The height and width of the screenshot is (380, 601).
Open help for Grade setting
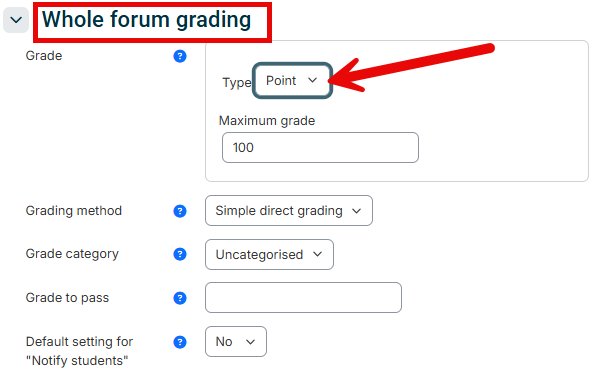coord(180,56)
